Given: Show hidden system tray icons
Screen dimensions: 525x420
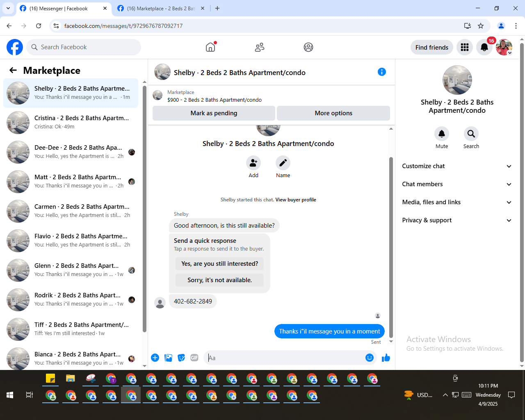Looking at the screenshot, I should [x=445, y=395].
